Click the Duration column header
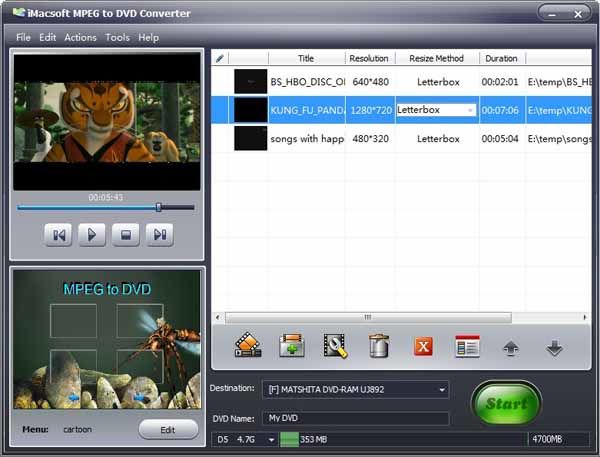600x457 pixels. click(x=502, y=59)
